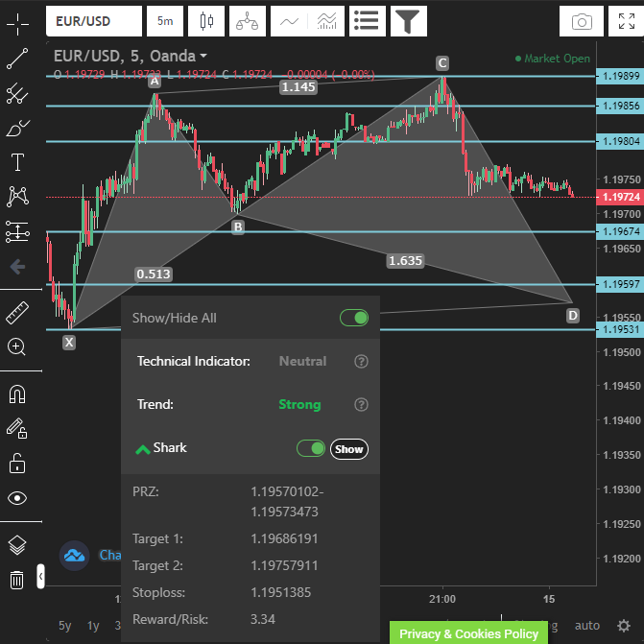Toggle hide all drawings eye icon

pos(17,498)
